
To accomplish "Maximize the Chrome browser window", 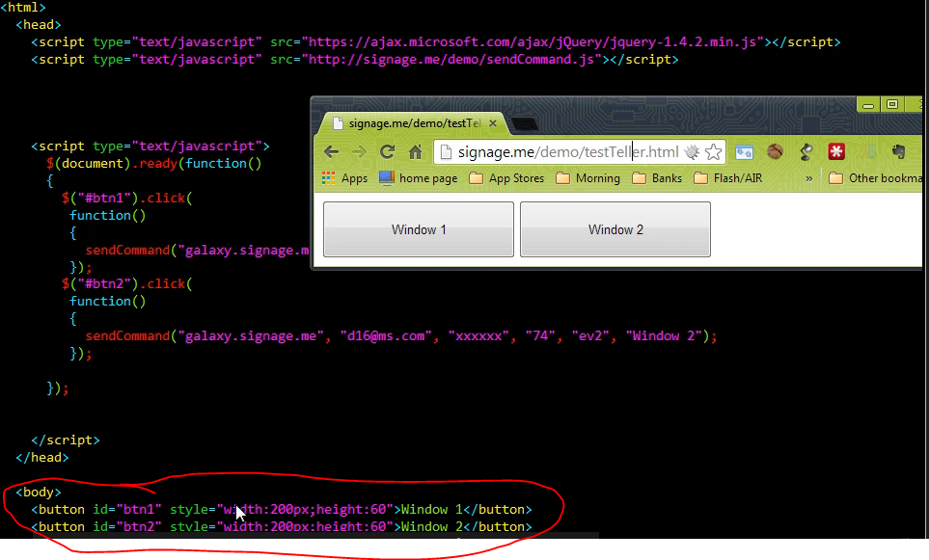I will 892,105.
